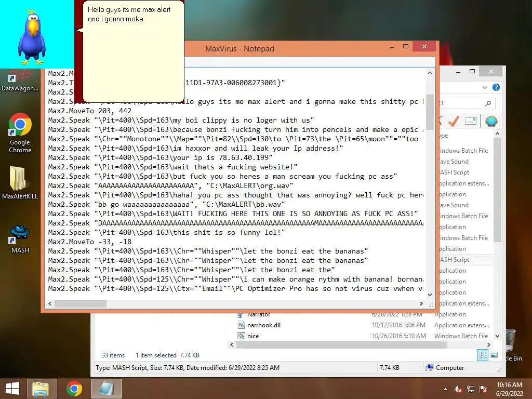Click the muted volume tray icon
This screenshot has width=532, height=399.
click(x=458, y=390)
